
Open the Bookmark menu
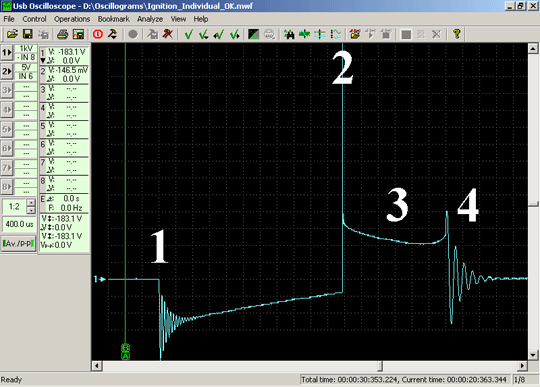tap(113, 19)
